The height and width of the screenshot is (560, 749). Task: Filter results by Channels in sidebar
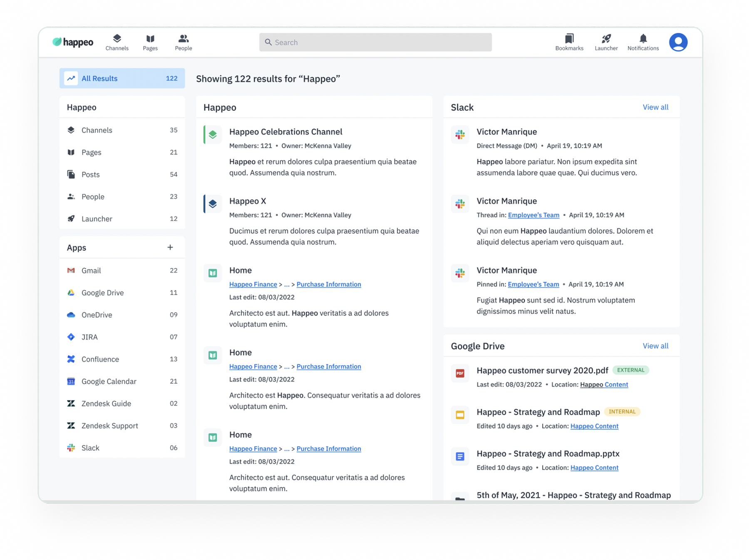pyautogui.click(x=122, y=130)
